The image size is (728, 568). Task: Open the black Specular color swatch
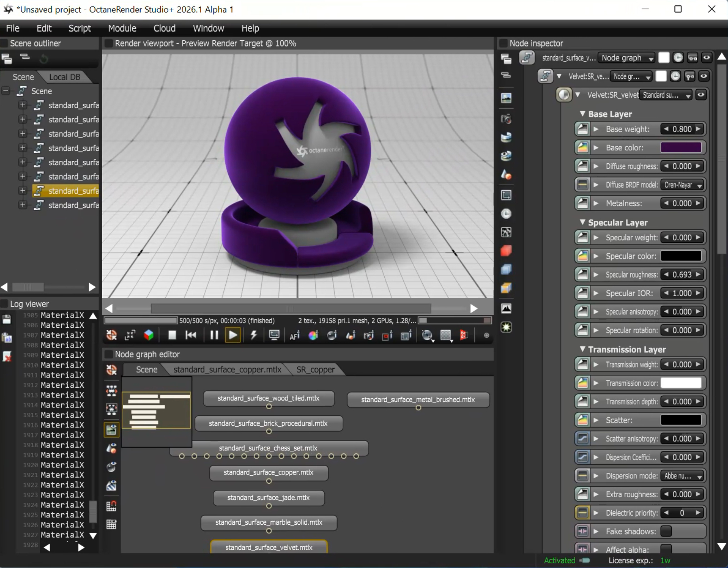click(x=681, y=256)
